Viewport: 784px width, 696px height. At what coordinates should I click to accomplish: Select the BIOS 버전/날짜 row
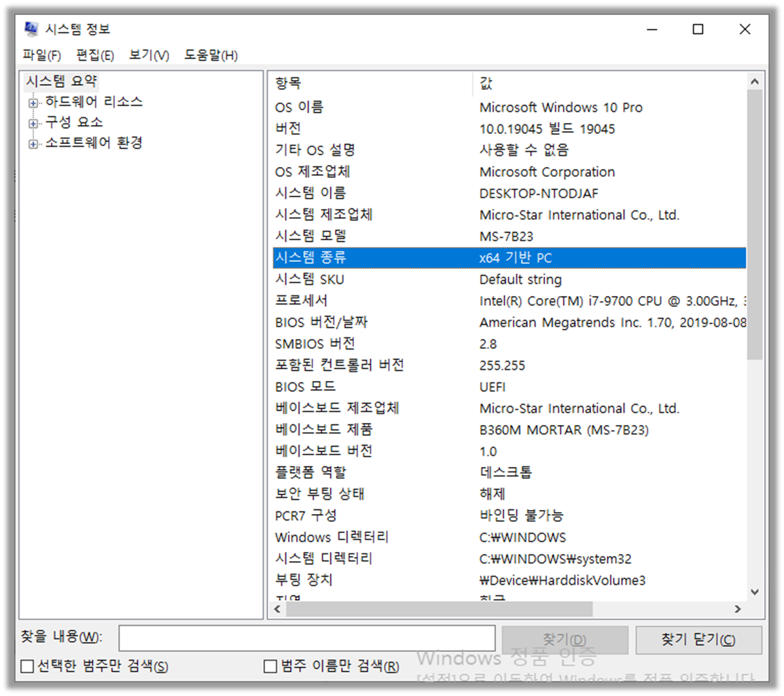(x=510, y=323)
